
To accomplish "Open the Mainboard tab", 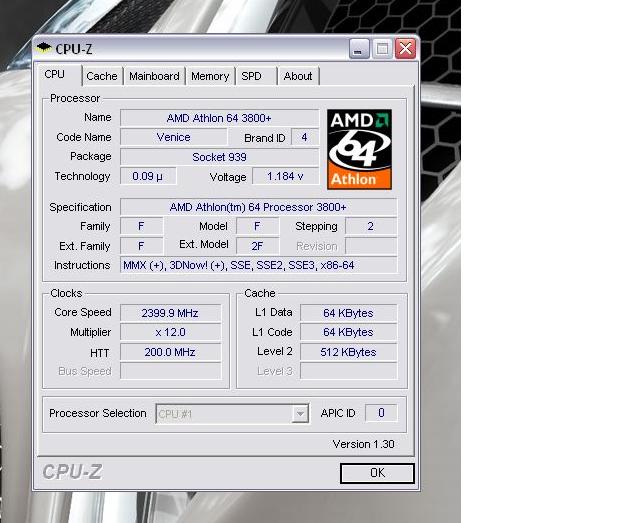I will tap(154, 76).
